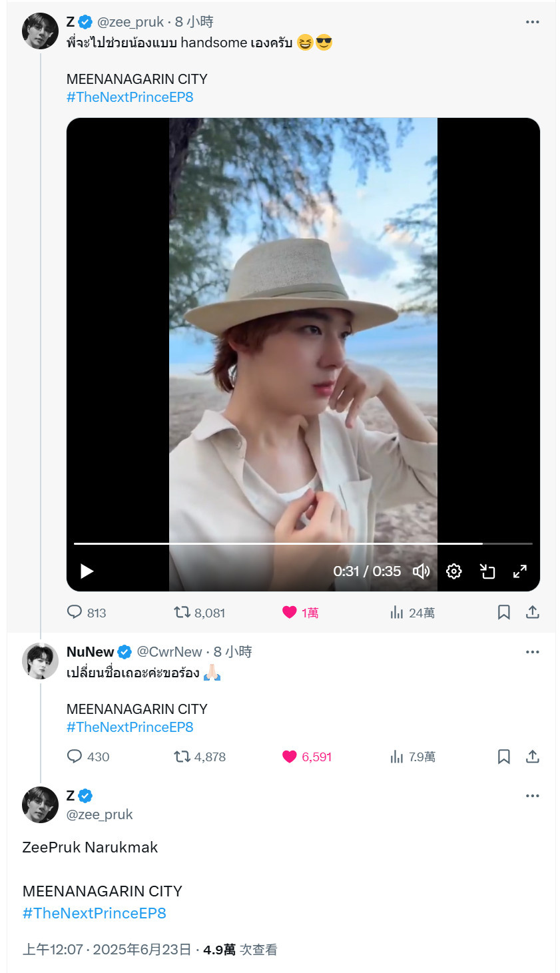The height and width of the screenshot is (973, 560).
Task: Open more options on the main tweet
Action: point(532,796)
